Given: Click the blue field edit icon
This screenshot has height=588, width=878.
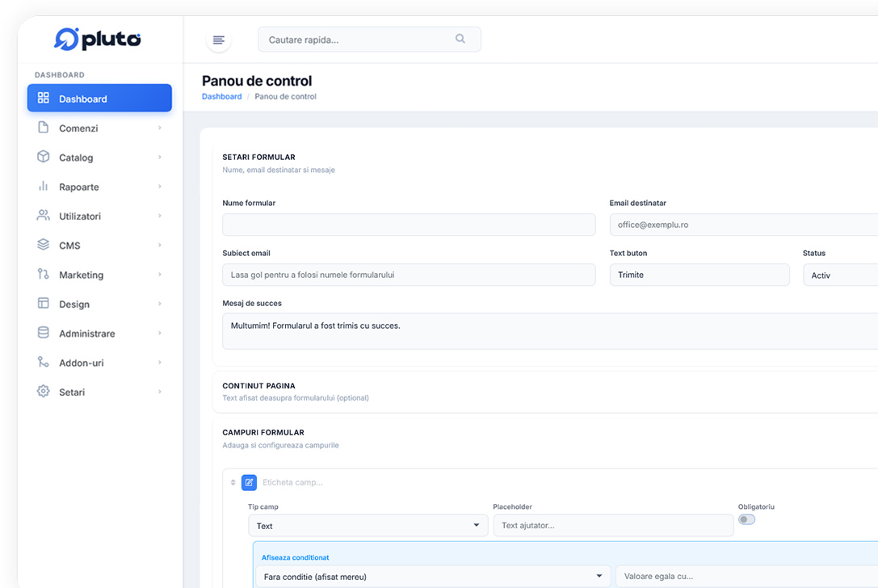Looking at the screenshot, I should tap(249, 482).
